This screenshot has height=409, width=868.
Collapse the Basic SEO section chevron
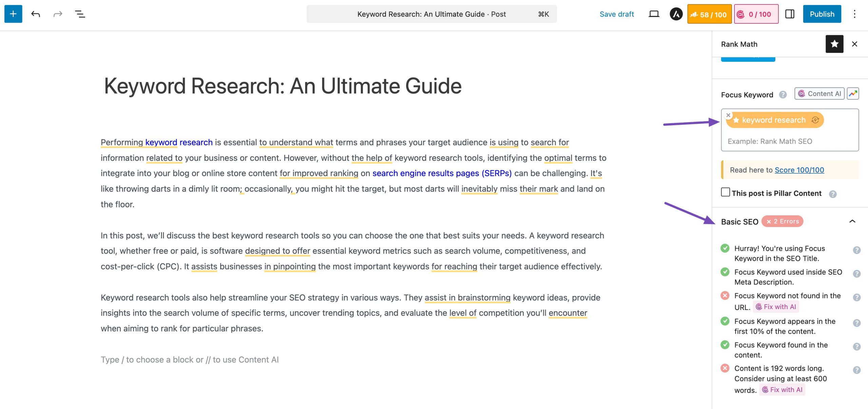pyautogui.click(x=852, y=221)
